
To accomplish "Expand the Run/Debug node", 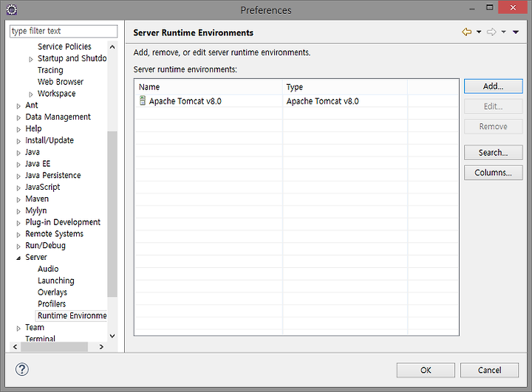I will pyautogui.click(x=18, y=246).
